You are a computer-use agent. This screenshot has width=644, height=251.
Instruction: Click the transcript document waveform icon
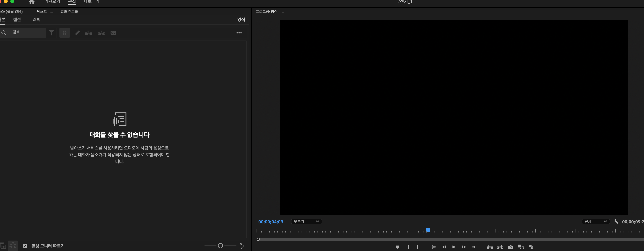[x=120, y=119]
